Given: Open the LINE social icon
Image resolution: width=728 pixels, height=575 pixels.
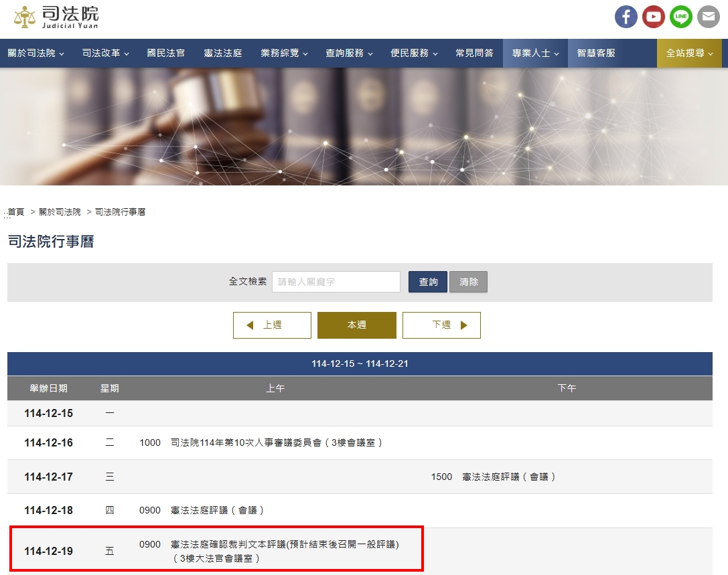Looking at the screenshot, I should click(680, 17).
